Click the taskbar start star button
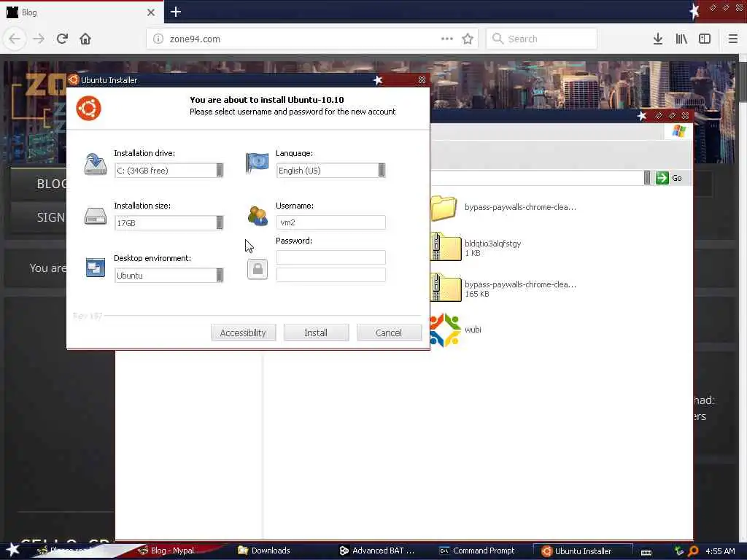The image size is (747, 560). click(13, 550)
